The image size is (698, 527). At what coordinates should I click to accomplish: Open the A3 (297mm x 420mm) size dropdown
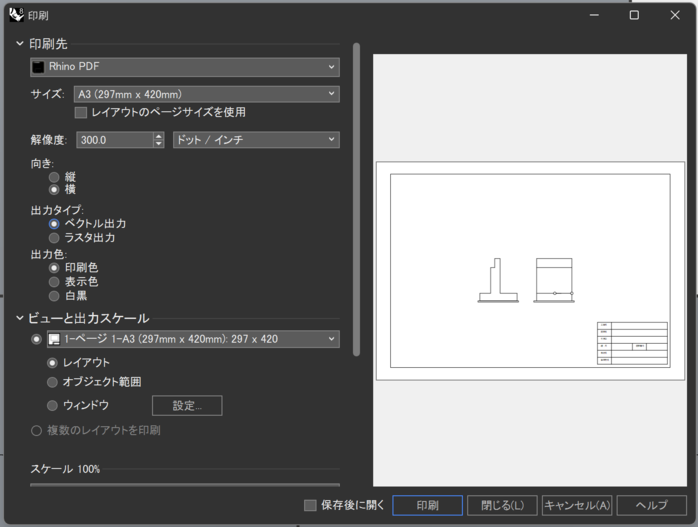pos(207,94)
